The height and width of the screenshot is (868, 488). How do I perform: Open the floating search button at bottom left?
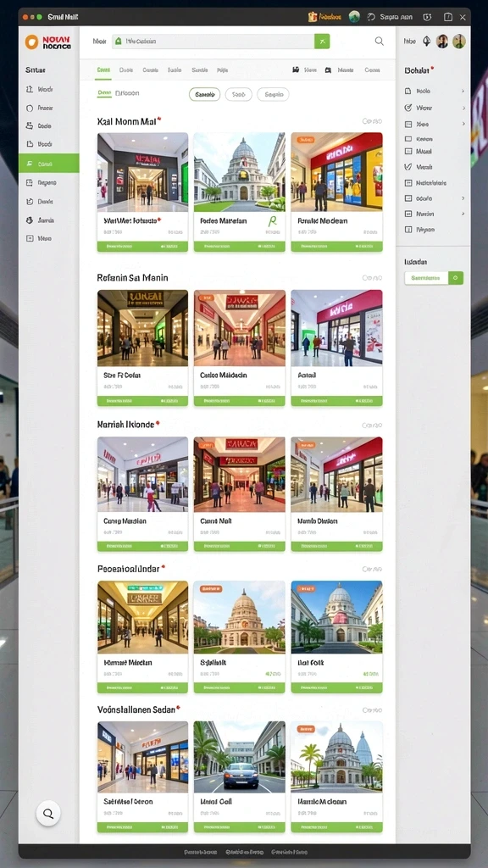coord(48,813)
